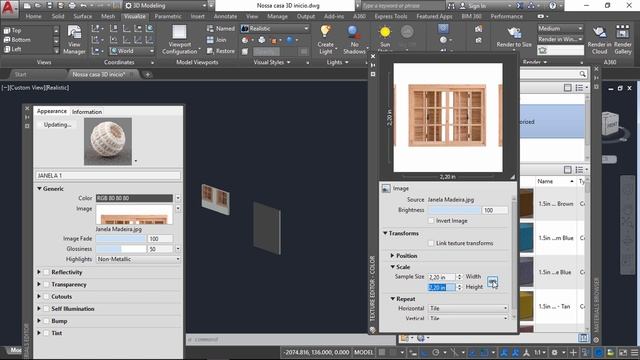Switch to the Information tab

pyautogui.click(x=87, y=111)
